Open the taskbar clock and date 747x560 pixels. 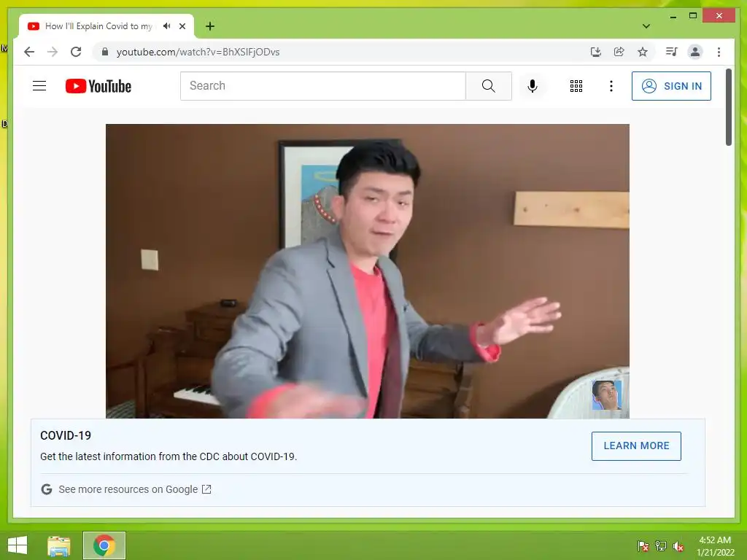(715, 545)
